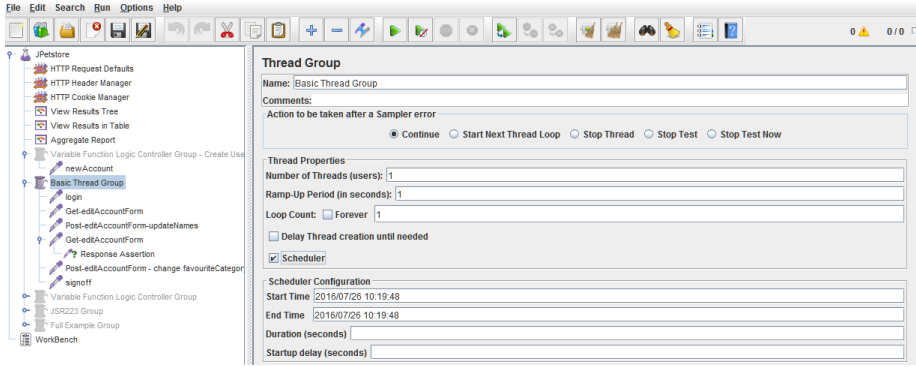The height and width of the screenshot is (367, 916).
Task: Select the Continue radio option
Action: (x=394, y=134)
